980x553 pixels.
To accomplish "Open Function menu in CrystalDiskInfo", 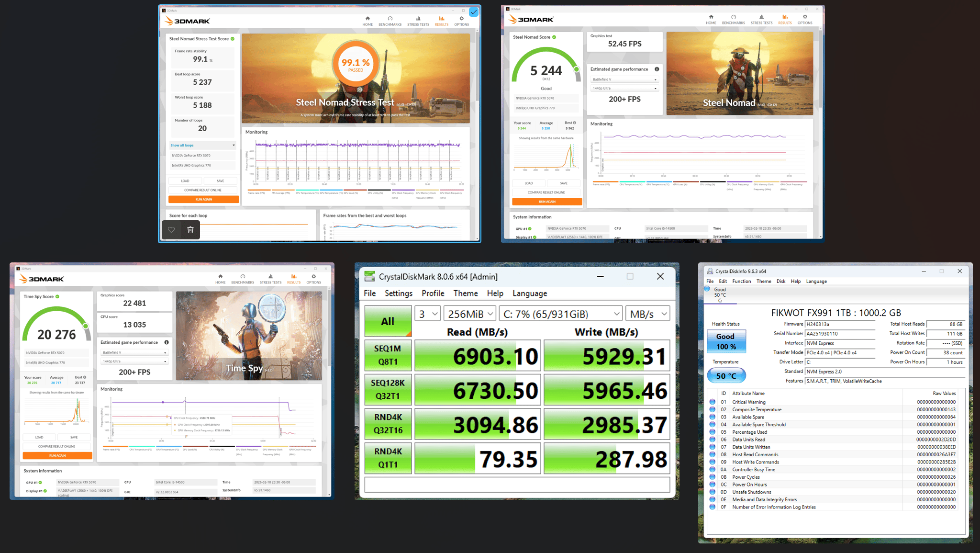I will pyautogui.click(x=742, y=282).
